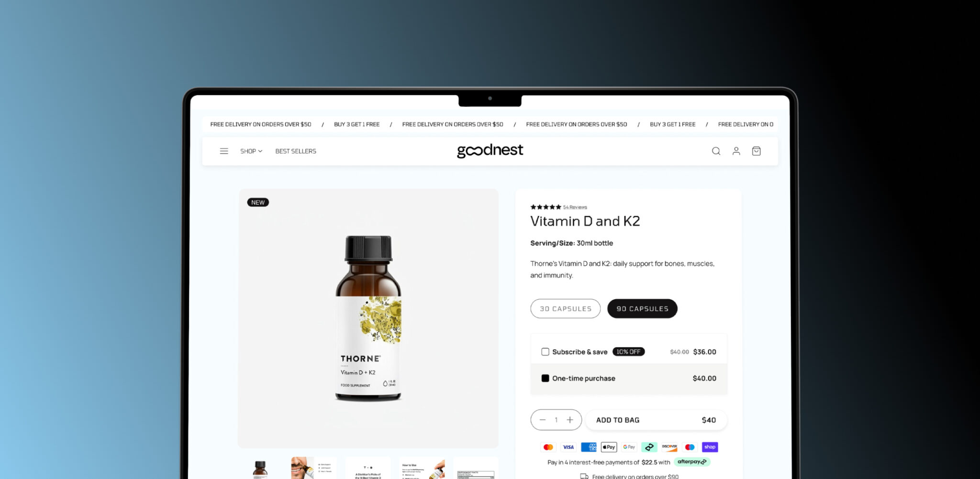Select the man's face product thumbnail

(x=313, y=468)
